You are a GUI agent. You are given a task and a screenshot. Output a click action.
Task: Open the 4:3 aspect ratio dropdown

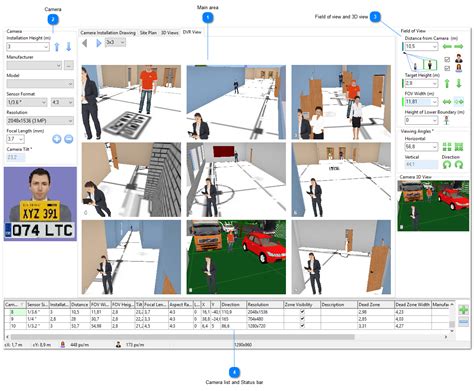point(70,102)
